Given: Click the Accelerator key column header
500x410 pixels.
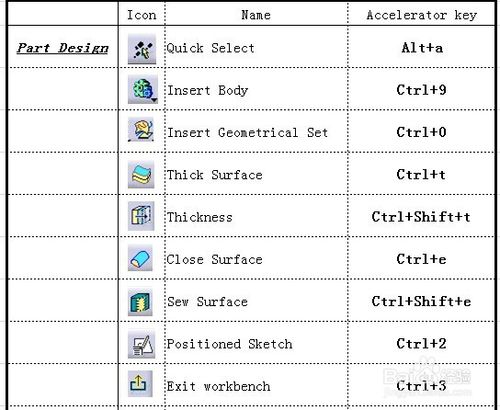Looking at the screenshot, I should click(x=422, y=15).
